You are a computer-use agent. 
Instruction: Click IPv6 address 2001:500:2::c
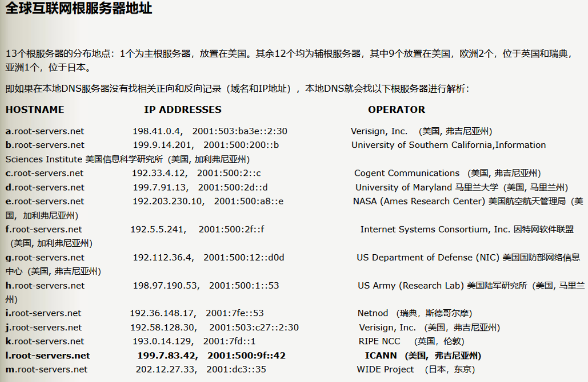(x=229, y=173)
